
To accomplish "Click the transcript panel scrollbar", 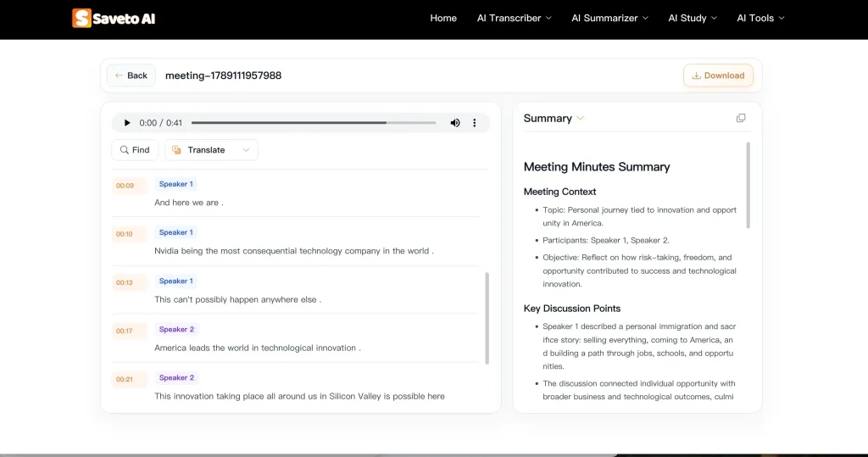I will (487, 318).
